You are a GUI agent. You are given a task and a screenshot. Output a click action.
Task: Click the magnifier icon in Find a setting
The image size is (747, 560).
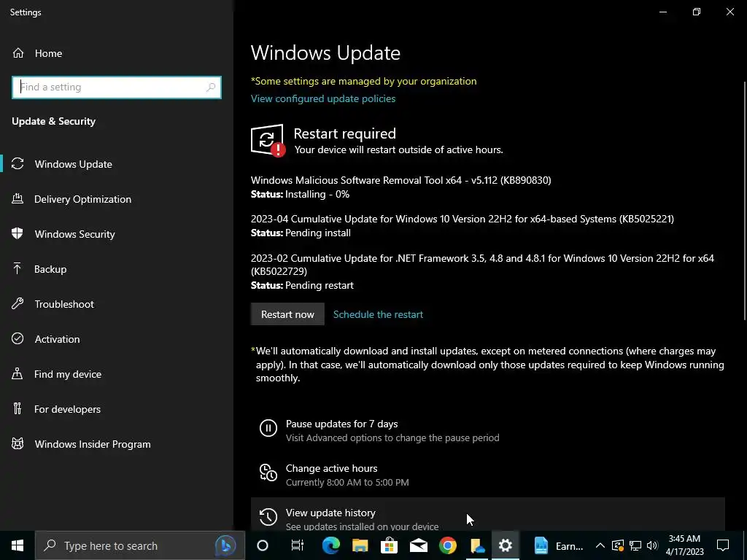pyautogui.click(x=211, y=87)
